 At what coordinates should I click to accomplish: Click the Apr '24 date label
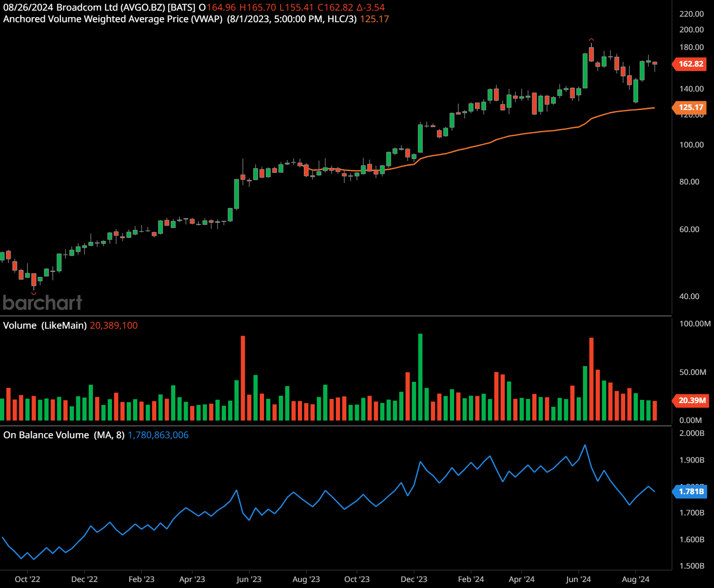click(522, 579)
